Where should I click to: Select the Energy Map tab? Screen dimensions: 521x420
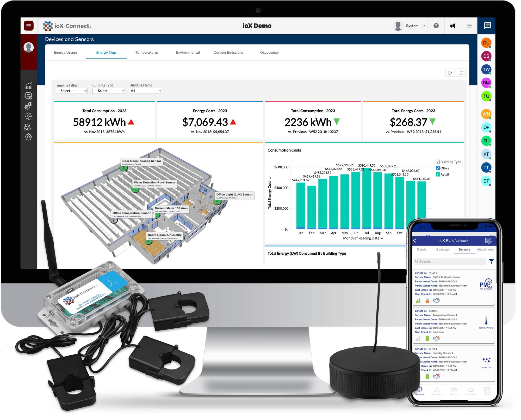[x=106, y=52]
